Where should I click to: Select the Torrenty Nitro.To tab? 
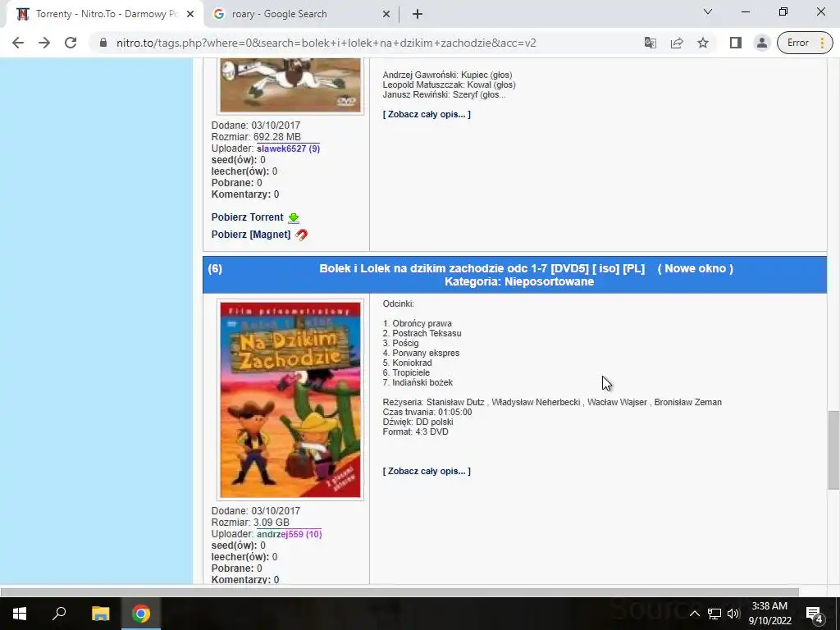[x=104, y=14]
